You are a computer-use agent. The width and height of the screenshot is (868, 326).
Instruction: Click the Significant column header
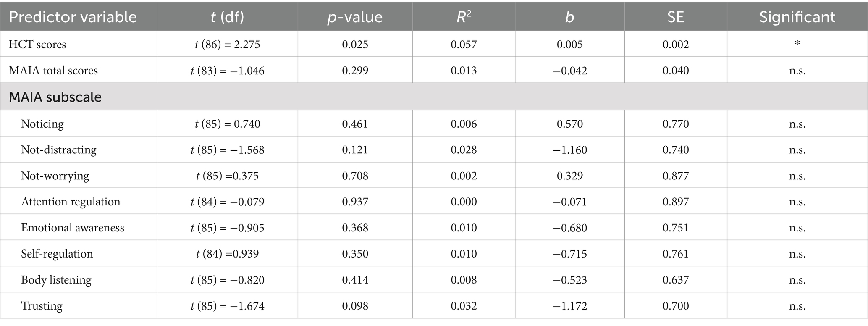pyautogui.click(x=797, y=17)
